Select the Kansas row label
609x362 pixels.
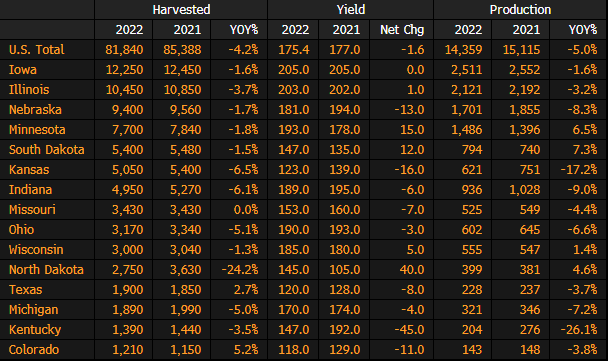tap(29, 170)
